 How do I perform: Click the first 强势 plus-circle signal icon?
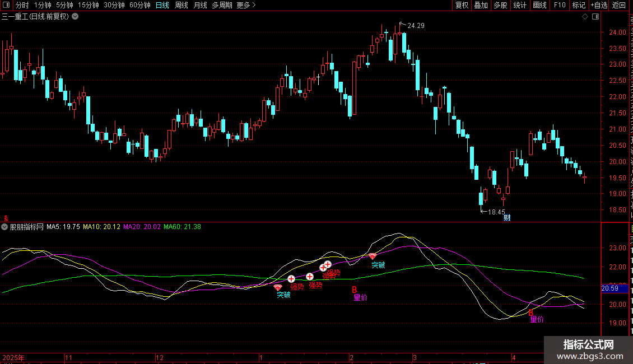click(x=291, y=279)
